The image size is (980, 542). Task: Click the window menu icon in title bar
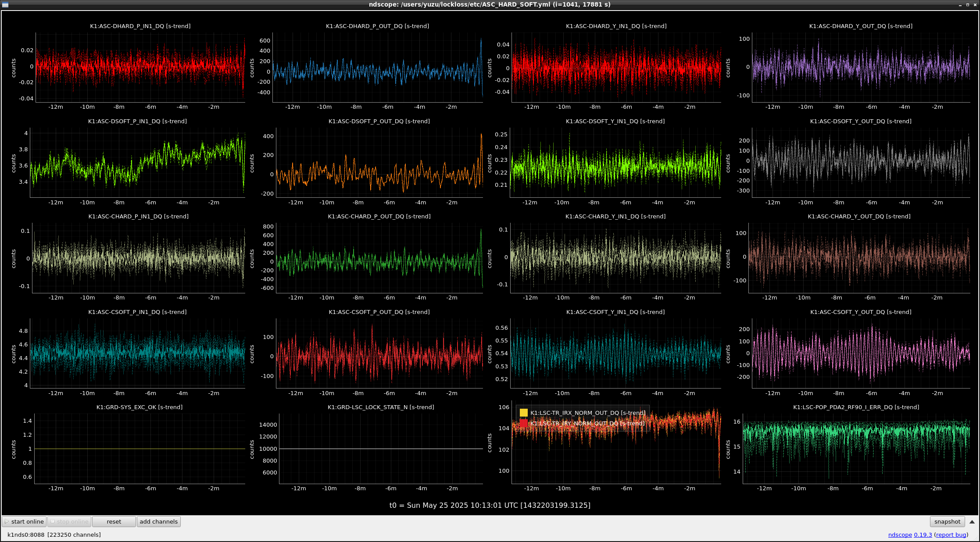5,4
